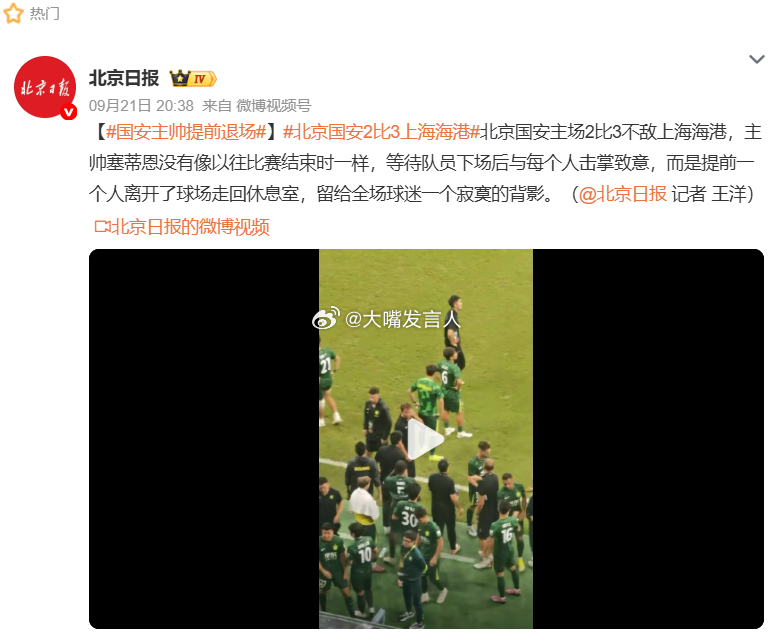Click the post timestamp 09月21日 20:38
777x636 pixels.
point(141,106)
